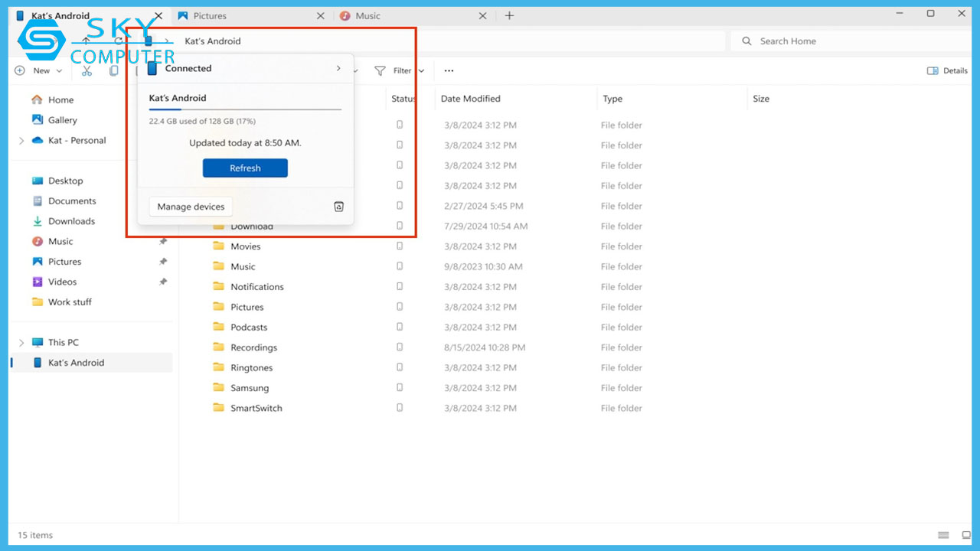Click the recycle icon beside Manage devices
Screen dimensions: 980x551
tap(339, 207)
